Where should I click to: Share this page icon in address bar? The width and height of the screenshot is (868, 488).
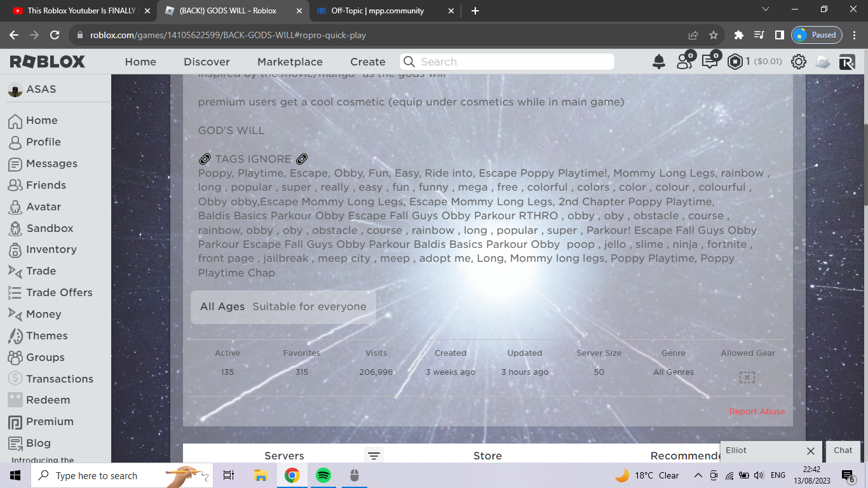tap(693, 35)
